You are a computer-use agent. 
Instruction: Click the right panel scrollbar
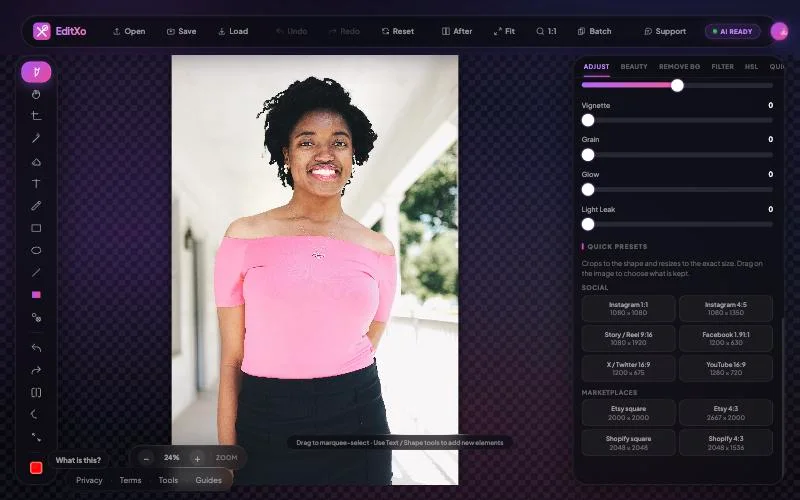coord(782,398)
